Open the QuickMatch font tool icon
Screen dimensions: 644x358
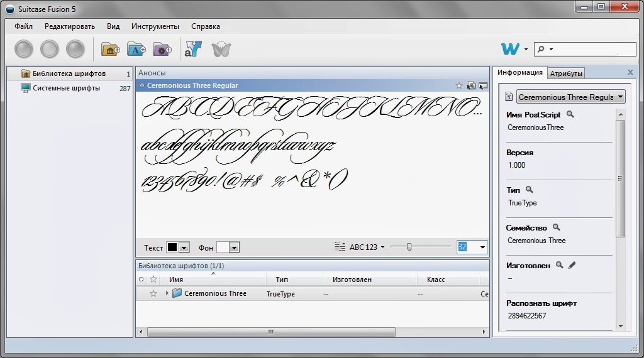pos(193,49)
